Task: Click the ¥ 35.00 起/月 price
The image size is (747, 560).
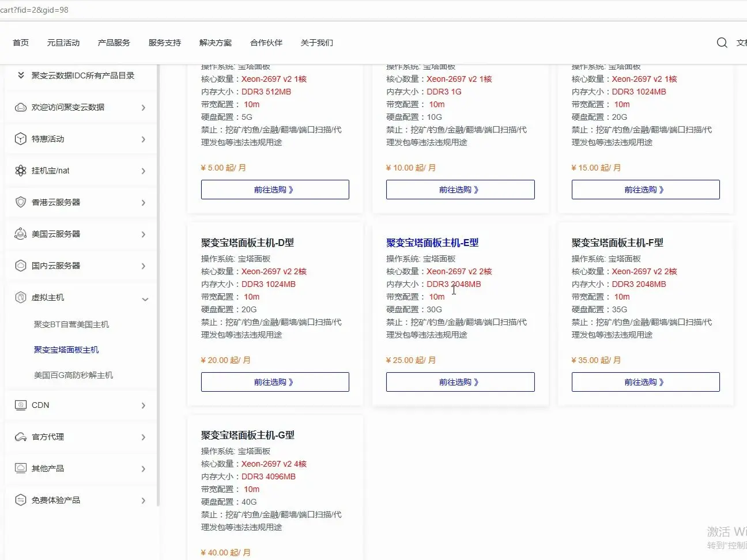Action: pyautogui.click(x=596, y=360)
